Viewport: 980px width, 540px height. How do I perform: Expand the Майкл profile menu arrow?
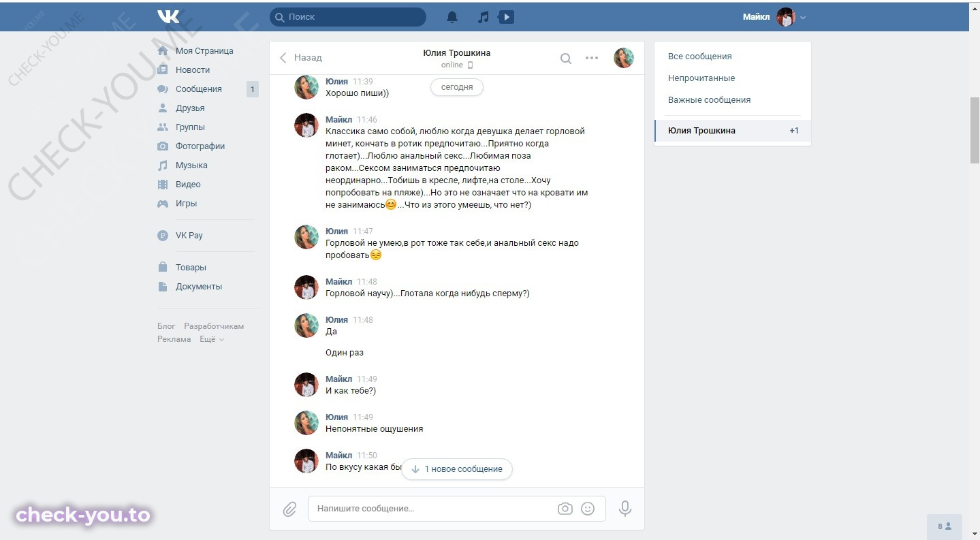(803, 18)
